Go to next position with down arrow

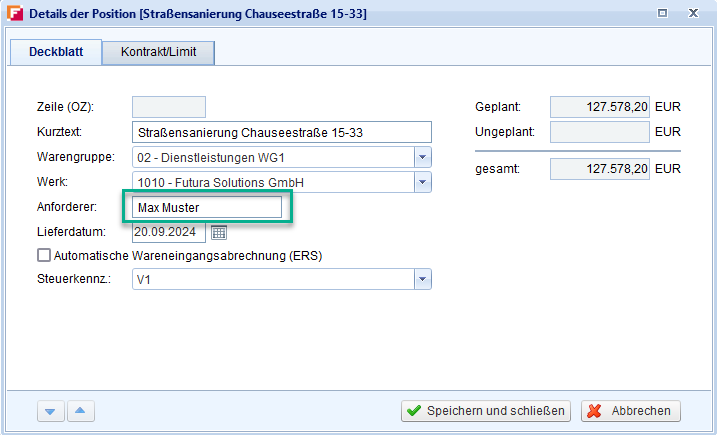tap(49, 411)
